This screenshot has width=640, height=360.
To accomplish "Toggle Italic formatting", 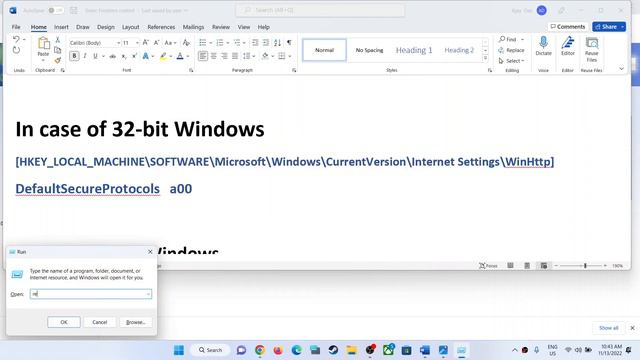I will 85,56.
